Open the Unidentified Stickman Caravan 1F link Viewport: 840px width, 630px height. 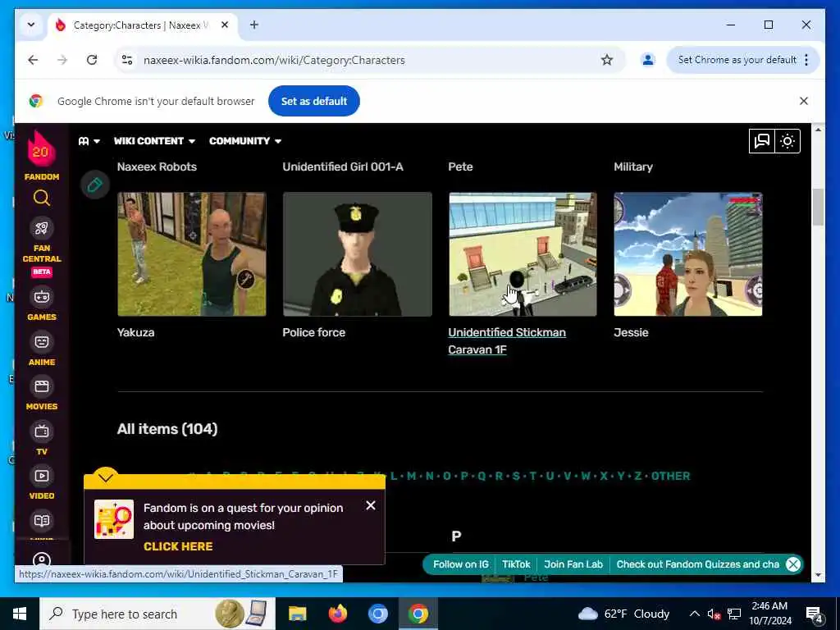507,340
